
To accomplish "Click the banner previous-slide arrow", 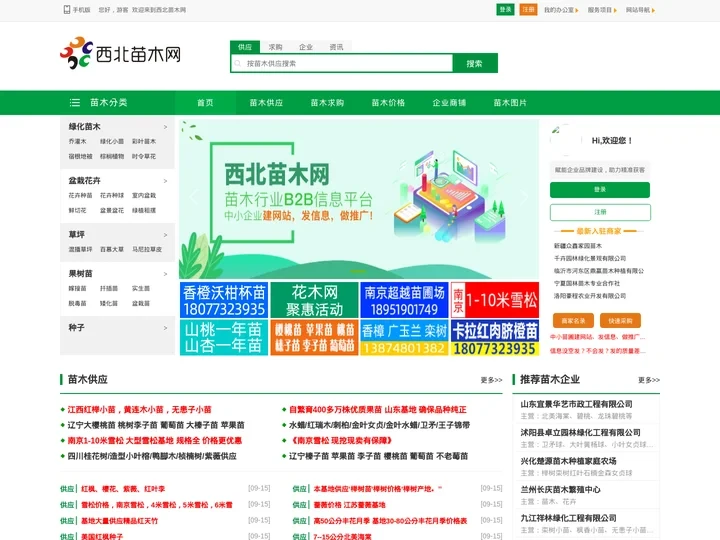I will (193, 197).
